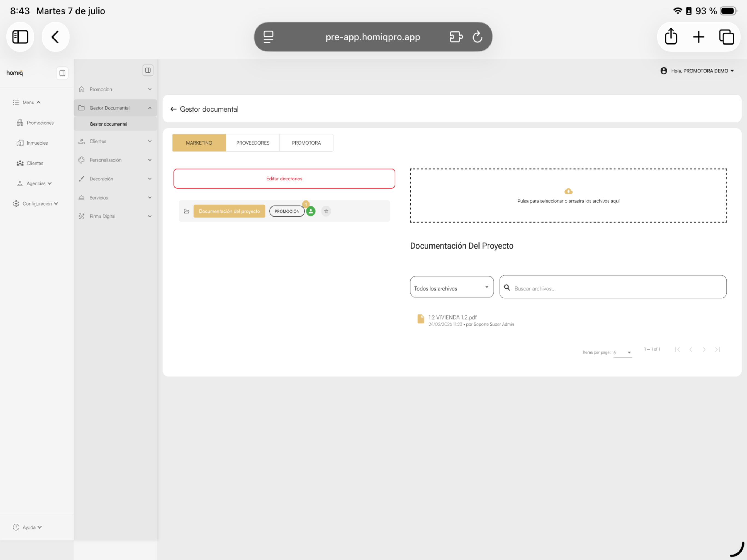Go to the next page of files

coord(704,349)
